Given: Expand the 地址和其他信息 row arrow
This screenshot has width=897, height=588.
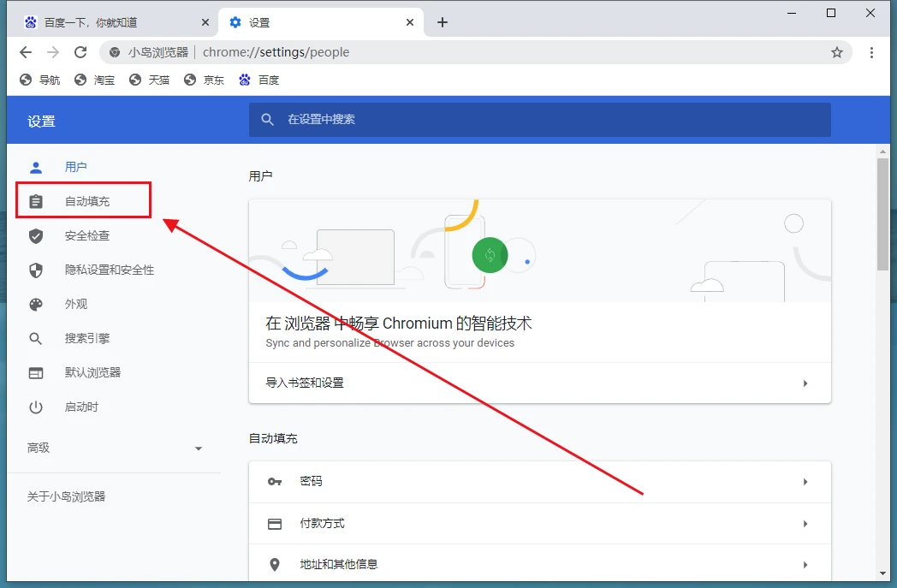Looking at the screenshot, I should click(x=805, y=565).
